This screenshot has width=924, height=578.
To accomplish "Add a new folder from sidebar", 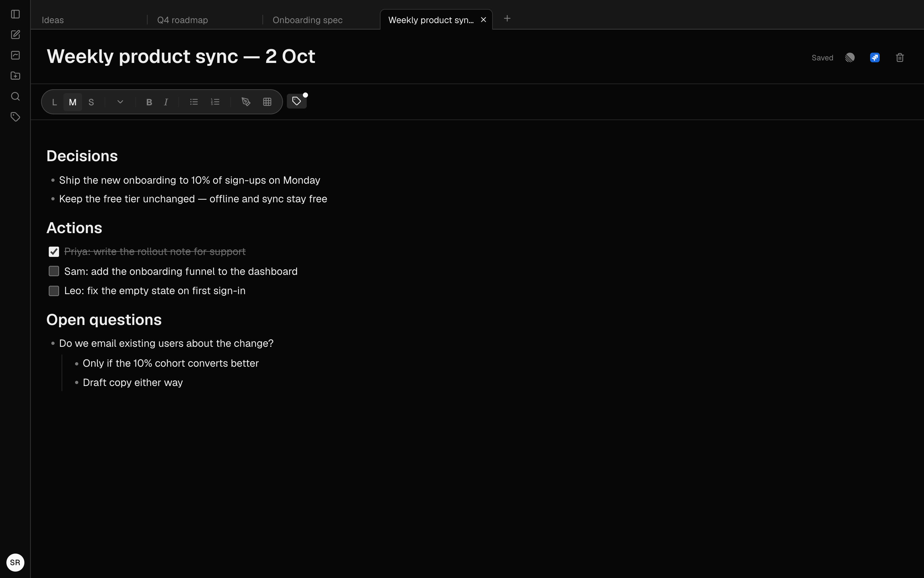I will pos(15,76).
